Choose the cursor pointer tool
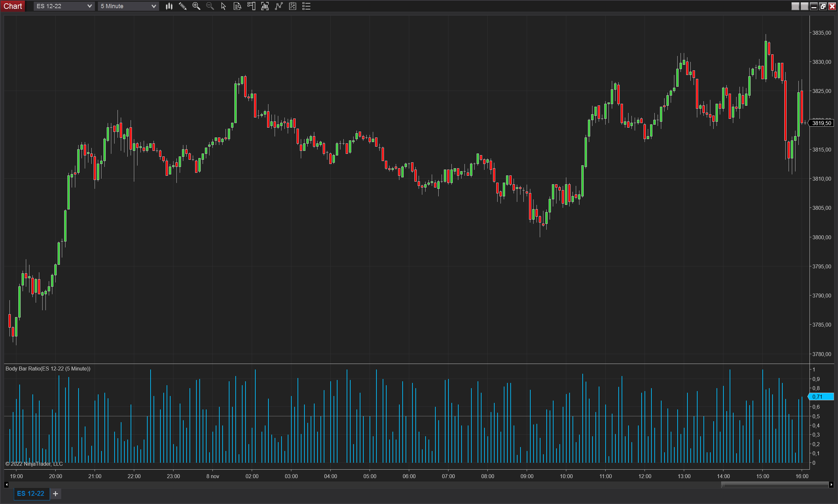Screen dimensions: 838x504 [x=224, y=6]
